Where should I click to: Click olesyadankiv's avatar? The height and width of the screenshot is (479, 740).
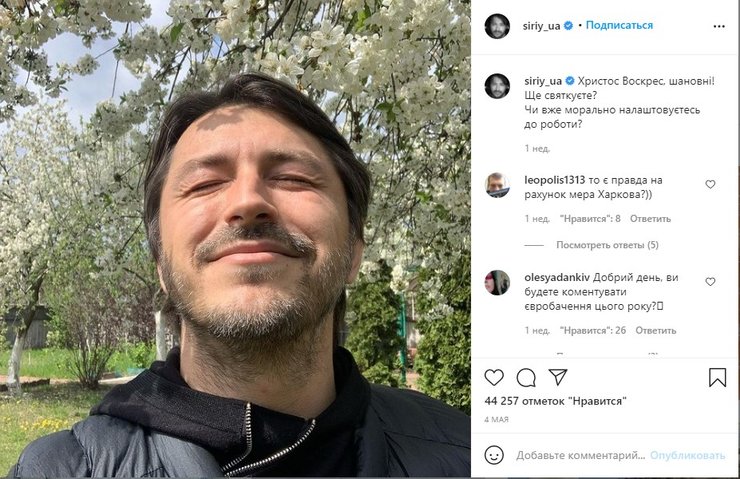(497, 282)
